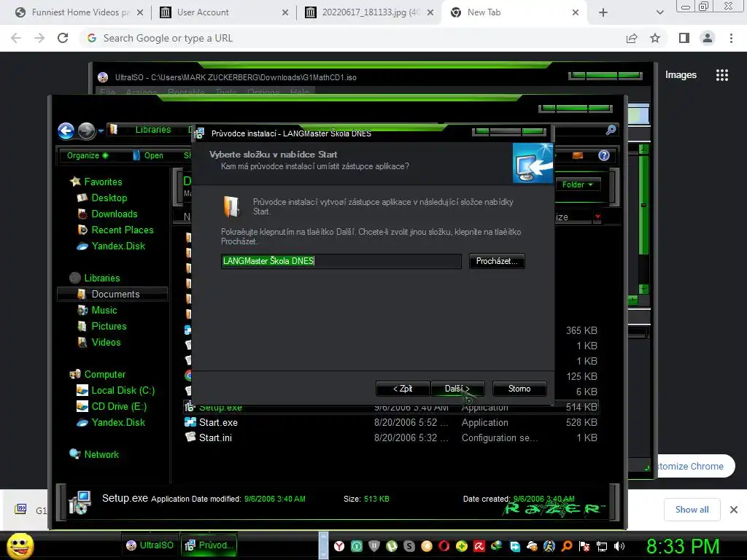Viewport: 747px width, 560px height.
Task: Select the Start.exe file row
Action: point(391,422)
